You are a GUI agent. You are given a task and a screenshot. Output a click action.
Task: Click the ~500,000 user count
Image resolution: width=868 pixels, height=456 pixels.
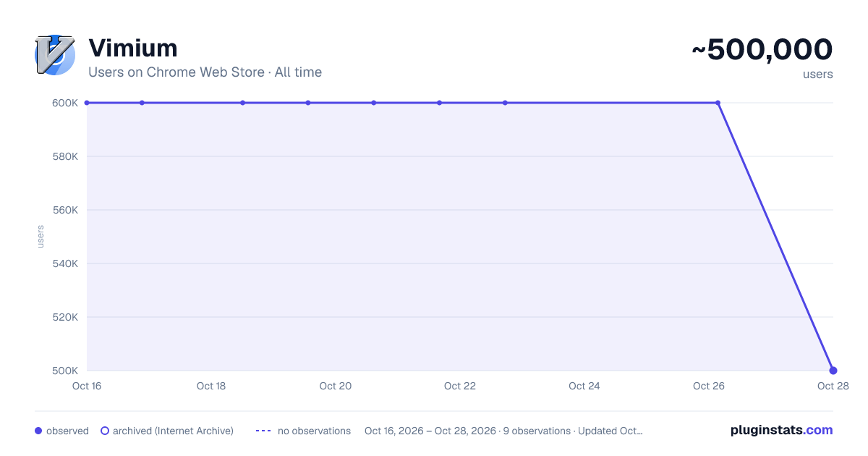(x=762, y=50)
